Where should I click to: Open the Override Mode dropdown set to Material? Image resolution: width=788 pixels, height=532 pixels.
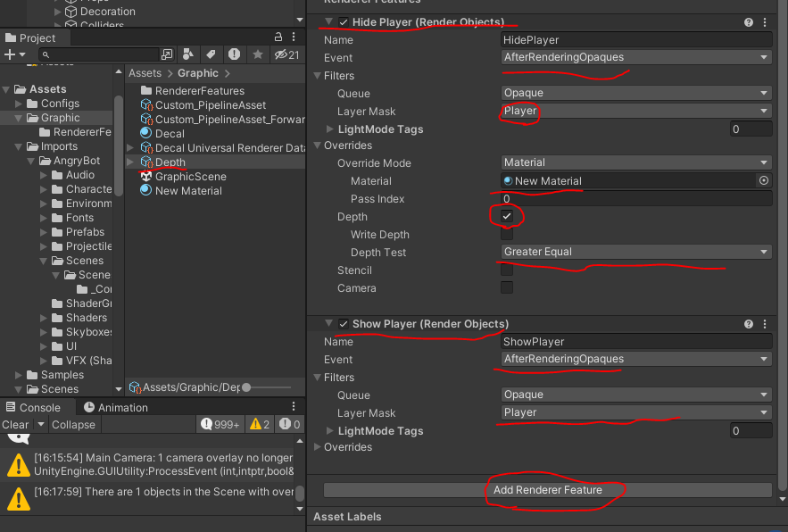[636, 162]
